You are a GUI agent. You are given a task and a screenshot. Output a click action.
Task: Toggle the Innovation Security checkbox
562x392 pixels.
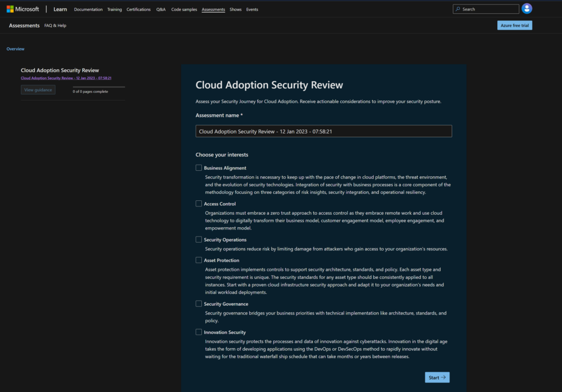[x=199, y=332]
